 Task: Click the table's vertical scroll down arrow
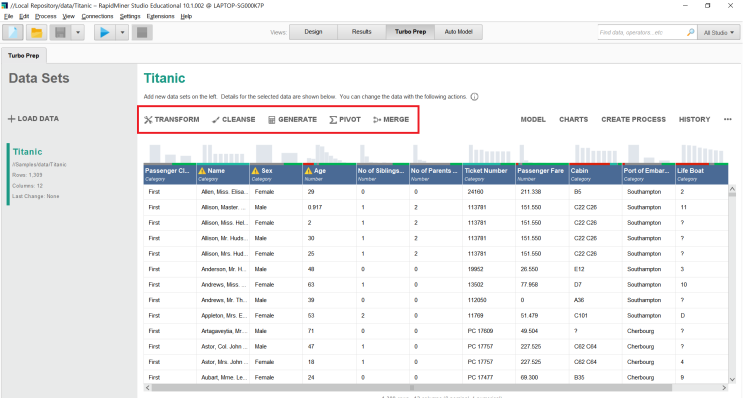pyautogui.click(x=732, y=380)
